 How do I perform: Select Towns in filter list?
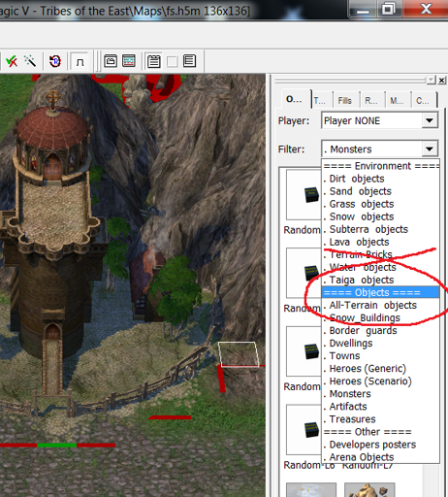point(380,355)
